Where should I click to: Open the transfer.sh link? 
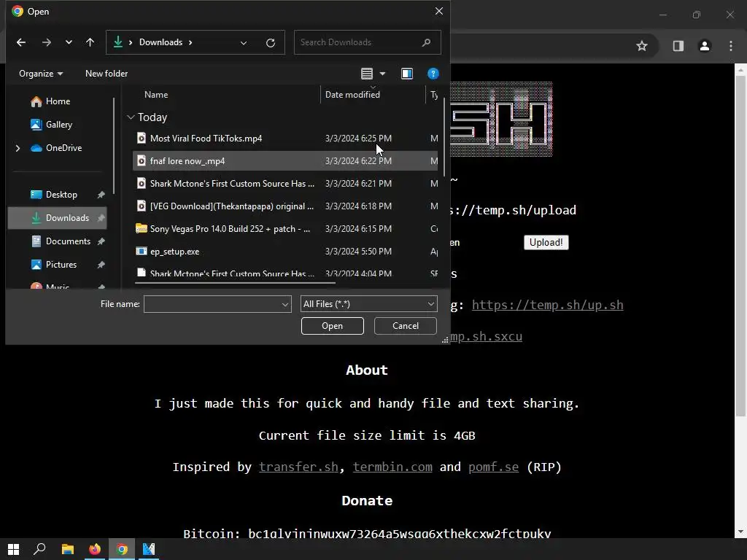(298, 467)
